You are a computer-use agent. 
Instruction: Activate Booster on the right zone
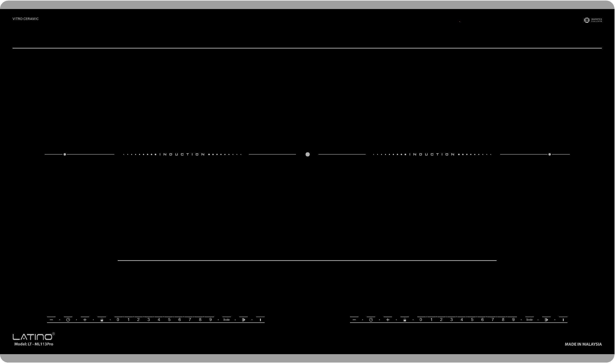click(x=529, y=320)
